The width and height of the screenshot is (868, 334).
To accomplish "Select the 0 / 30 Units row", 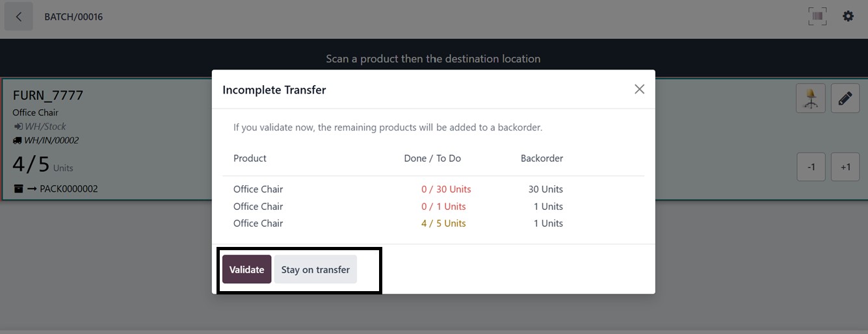I will click(x=445, y=189).
